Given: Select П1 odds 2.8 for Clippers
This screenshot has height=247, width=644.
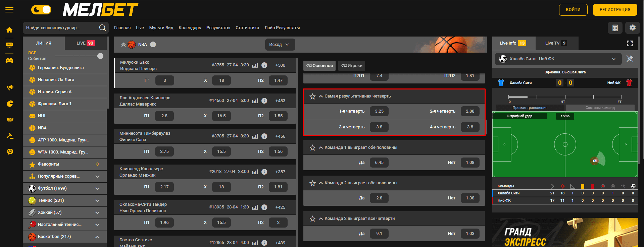Looking at the screenshot, I should coord(164,116).
